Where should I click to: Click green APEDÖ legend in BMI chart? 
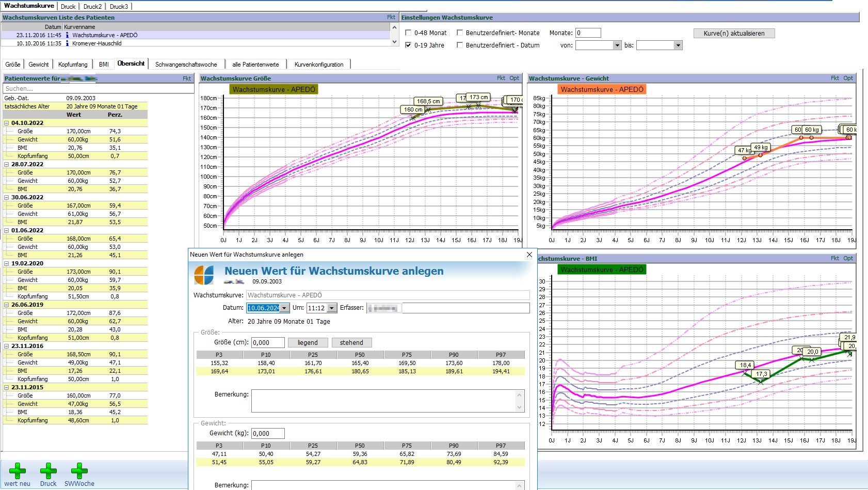602,270
